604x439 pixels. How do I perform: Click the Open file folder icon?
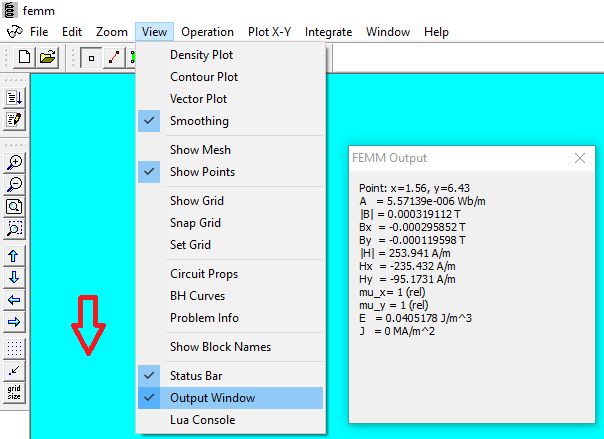[47, 58]
